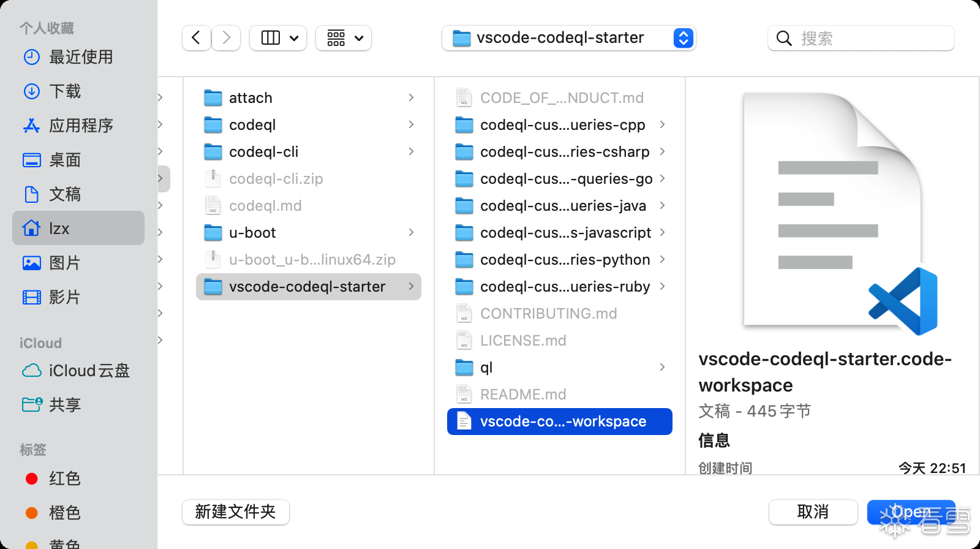
Task: Open Applications in the sidebar
Action: (x=80, y=126)
